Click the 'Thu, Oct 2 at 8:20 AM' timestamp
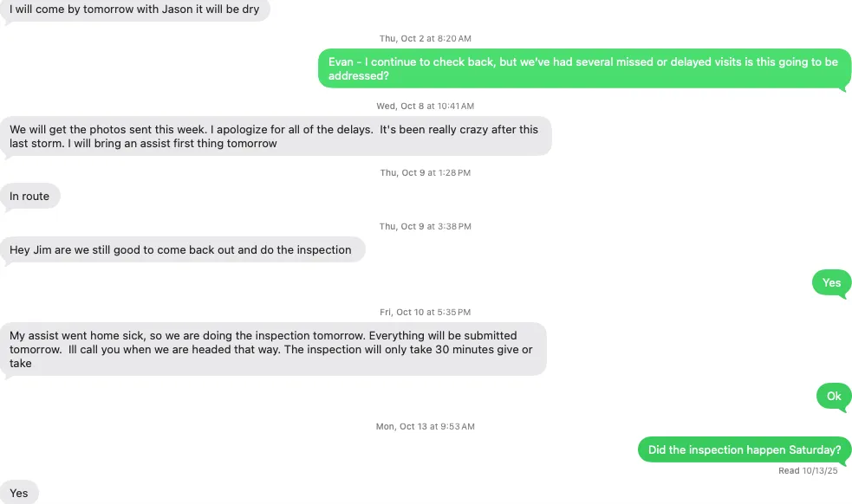 (x=426, y=39)
